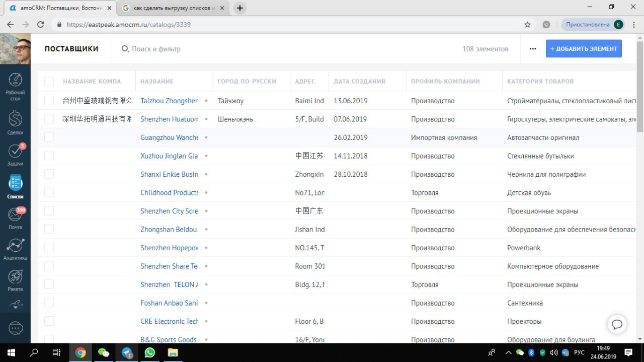Open volume control in system tray
644x362 pixels.
553,352
